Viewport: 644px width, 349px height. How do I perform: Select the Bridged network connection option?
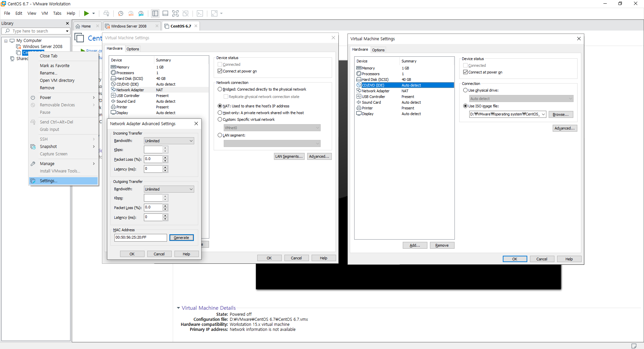(x=220, y=89)
